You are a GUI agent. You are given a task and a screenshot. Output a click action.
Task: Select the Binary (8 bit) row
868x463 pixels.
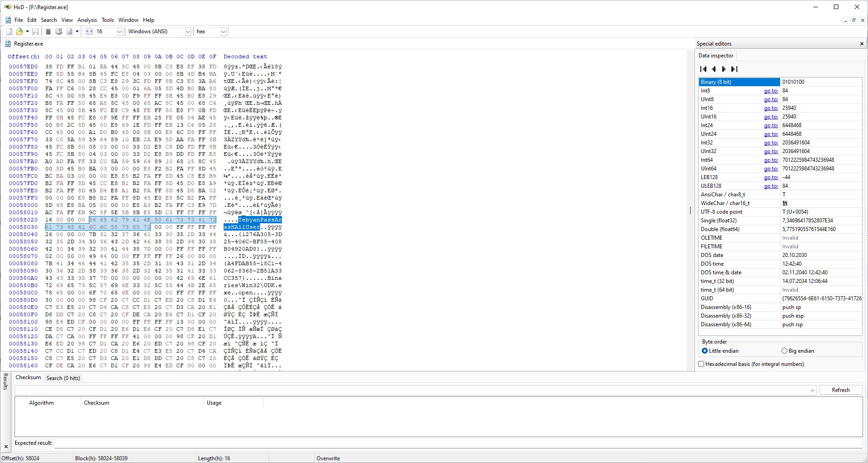(x=780, y=82)
